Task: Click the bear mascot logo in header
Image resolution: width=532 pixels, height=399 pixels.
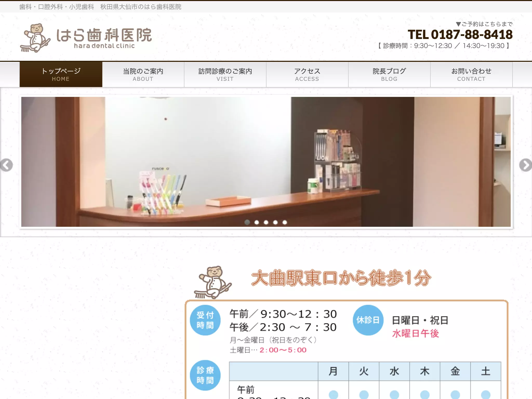Action: [x=35, y=38]
